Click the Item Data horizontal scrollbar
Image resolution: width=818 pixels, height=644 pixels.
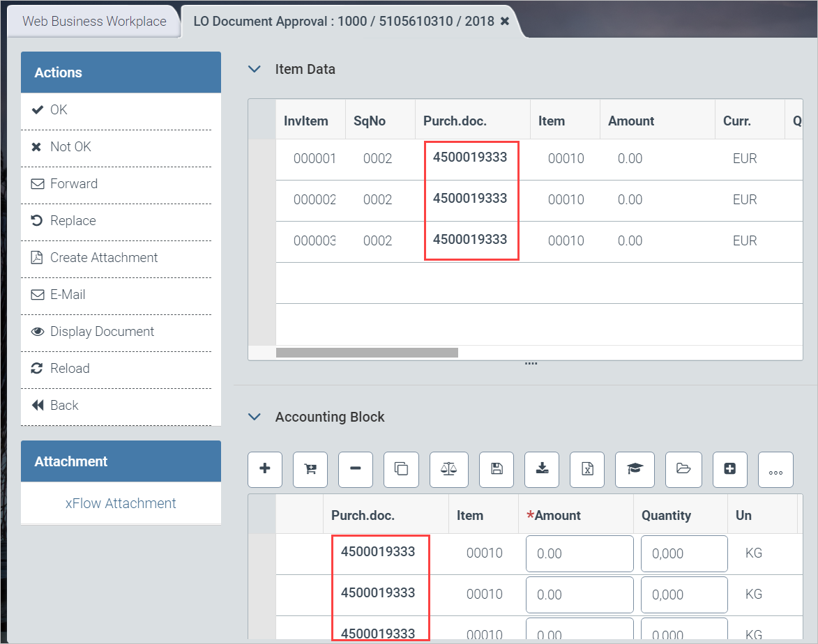coord(367,353)
